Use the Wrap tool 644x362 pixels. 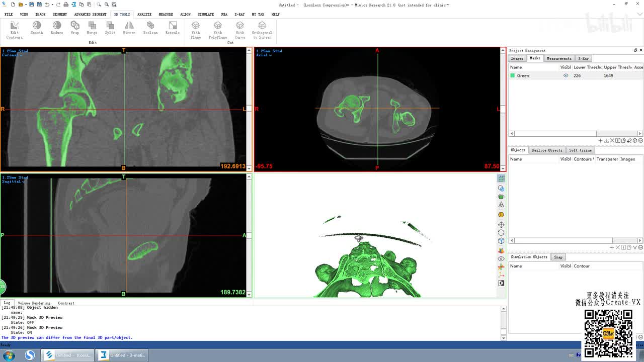[x=75, y=28]
